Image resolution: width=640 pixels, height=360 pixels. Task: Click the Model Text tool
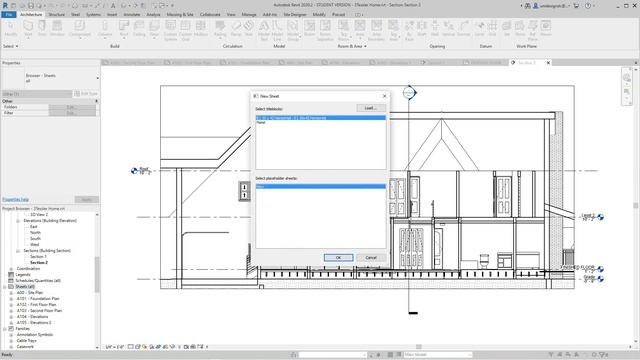264,30
